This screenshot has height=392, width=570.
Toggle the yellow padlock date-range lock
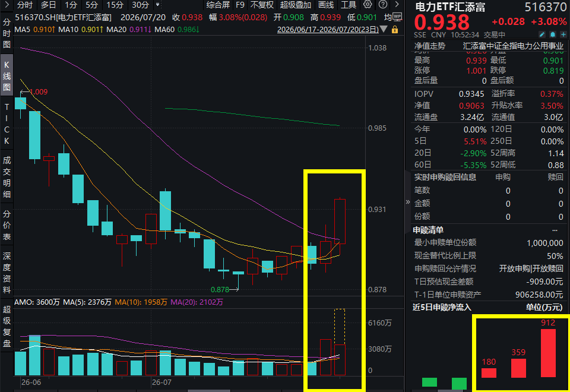click(394, 30)
